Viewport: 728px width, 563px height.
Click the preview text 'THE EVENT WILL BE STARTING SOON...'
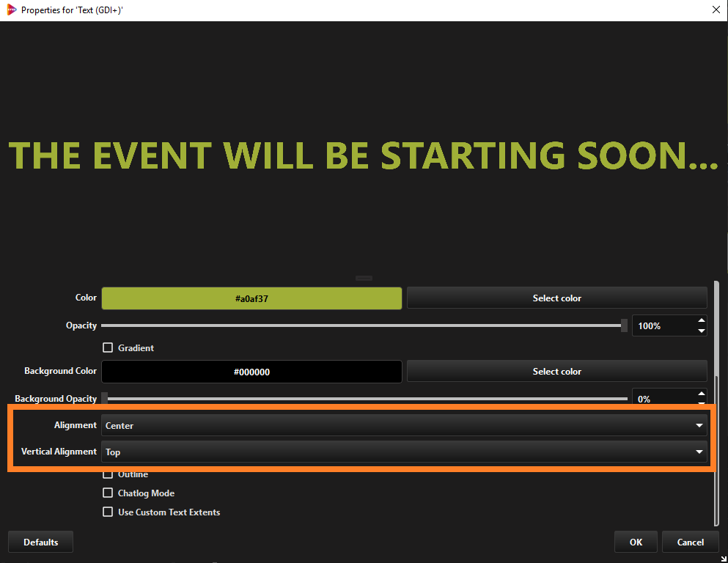364,155
